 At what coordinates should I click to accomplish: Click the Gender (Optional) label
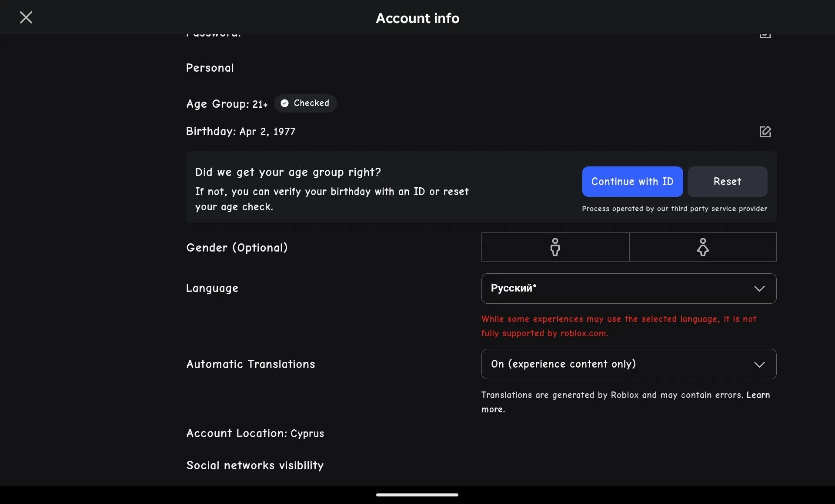pos(237,248)
